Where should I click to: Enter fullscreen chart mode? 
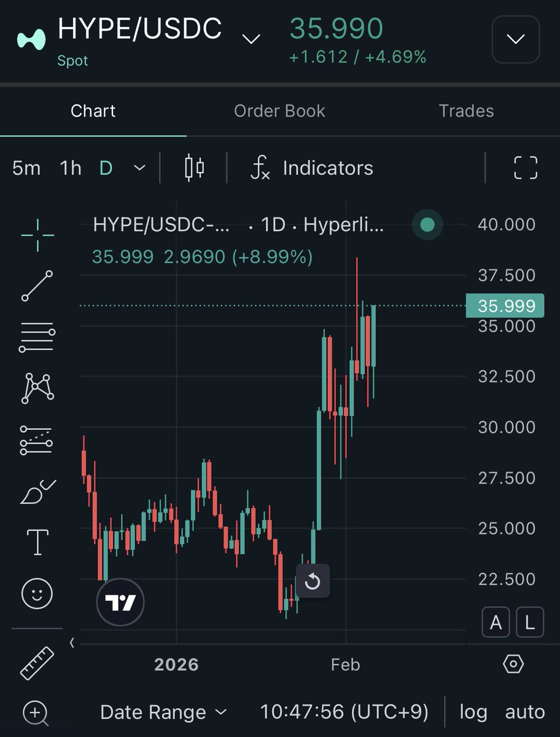point(526,168)
